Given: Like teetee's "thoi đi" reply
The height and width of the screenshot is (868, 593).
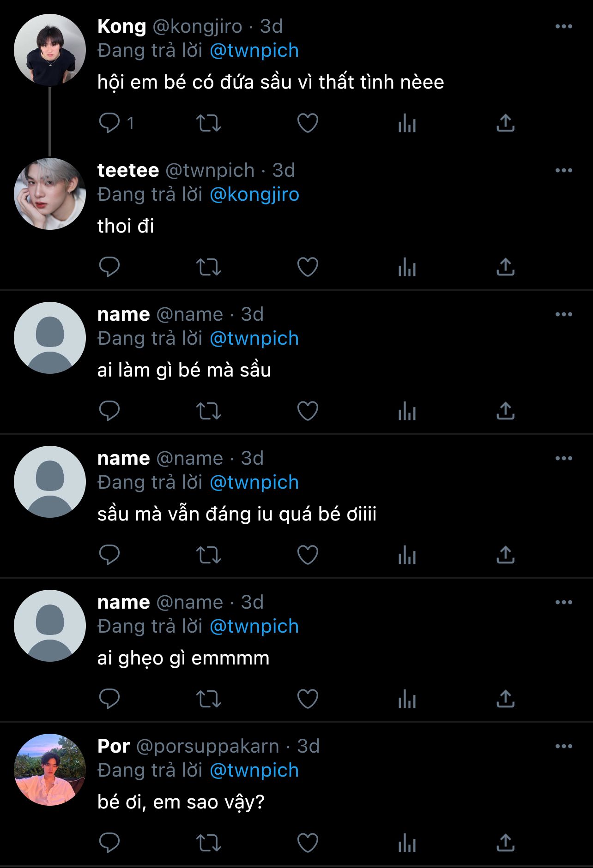Looking at the screenshot, I should point(308,267).
